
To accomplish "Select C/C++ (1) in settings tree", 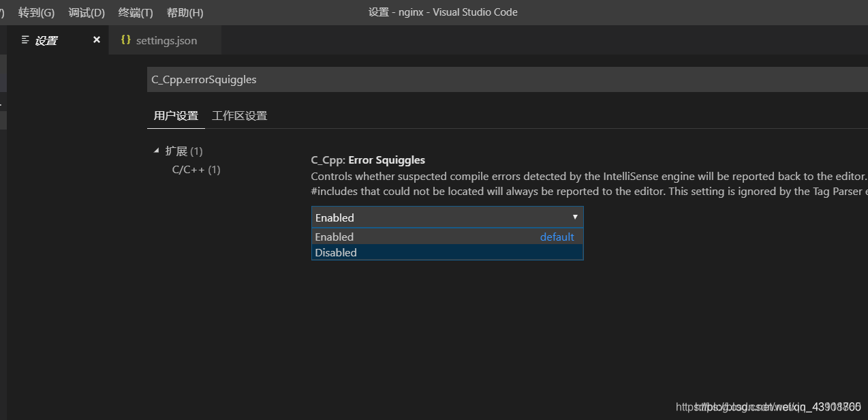I will tap(196, 169).
